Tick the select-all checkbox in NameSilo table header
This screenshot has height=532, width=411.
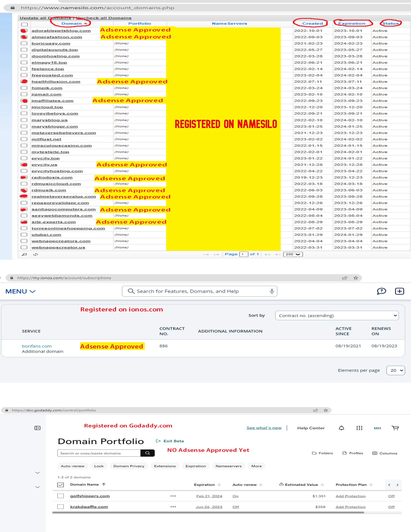coord(24,24)
